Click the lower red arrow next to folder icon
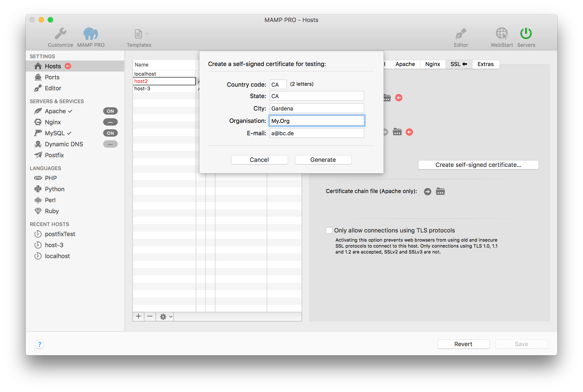This screenshot has height=392, width=583. (x=409, y=132)
